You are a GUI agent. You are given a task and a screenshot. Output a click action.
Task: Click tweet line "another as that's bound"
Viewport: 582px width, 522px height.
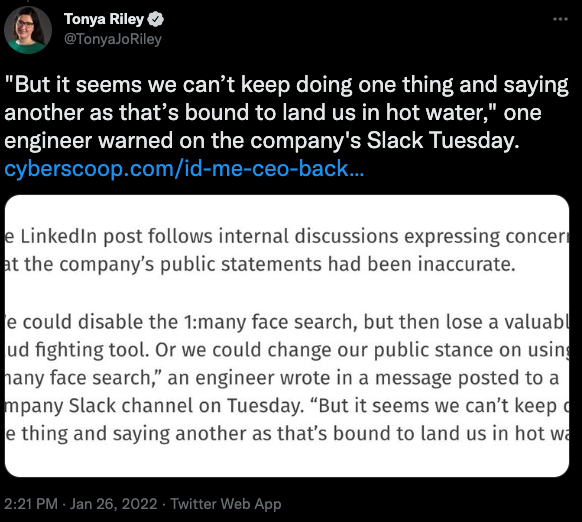(273, 113)
